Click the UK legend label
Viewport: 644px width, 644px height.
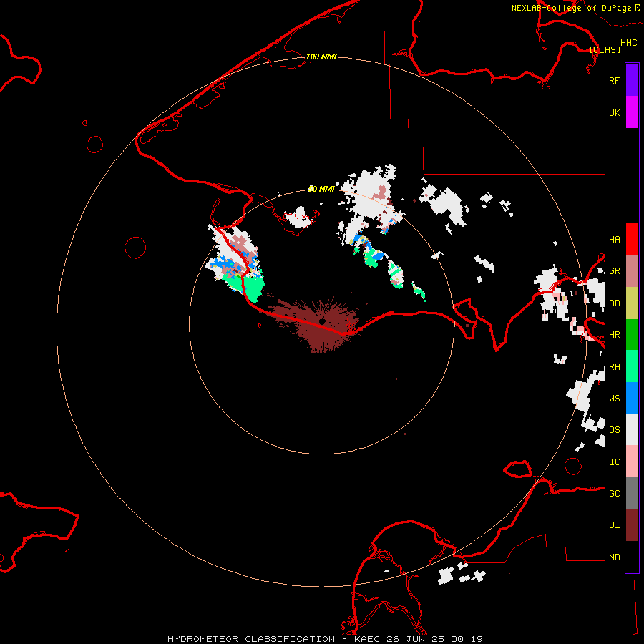pos(614,112)
